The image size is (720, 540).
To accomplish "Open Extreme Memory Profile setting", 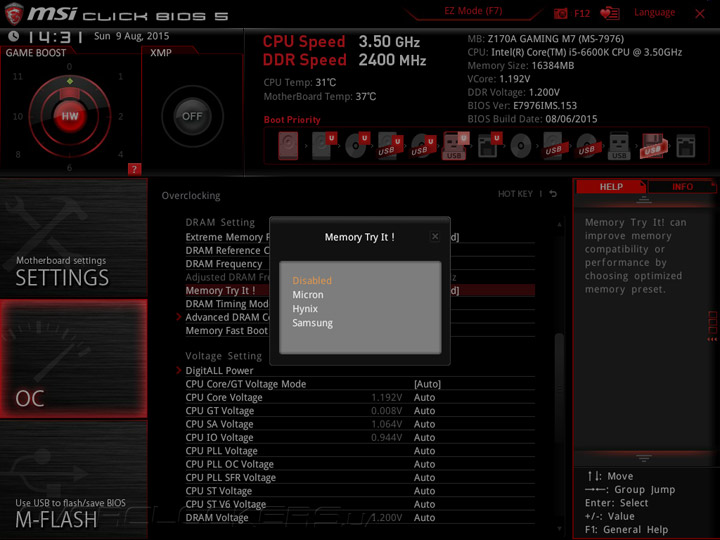I will pos(227,237).
